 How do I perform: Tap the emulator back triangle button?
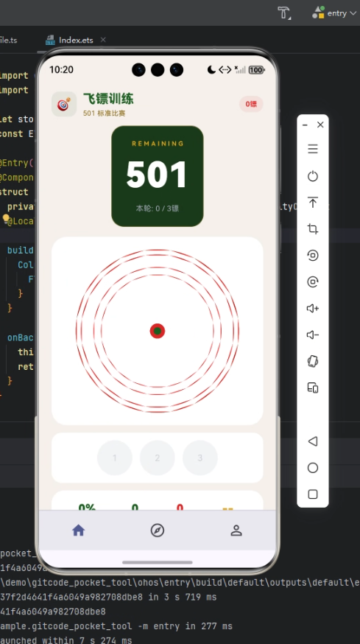[313, 441]
